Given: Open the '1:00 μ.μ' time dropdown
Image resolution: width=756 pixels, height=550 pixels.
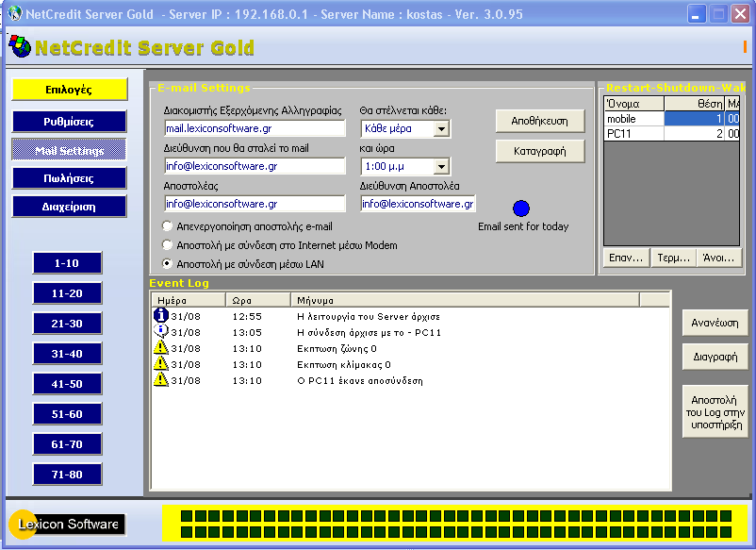Looking at the screenshot, I should 441,167.
